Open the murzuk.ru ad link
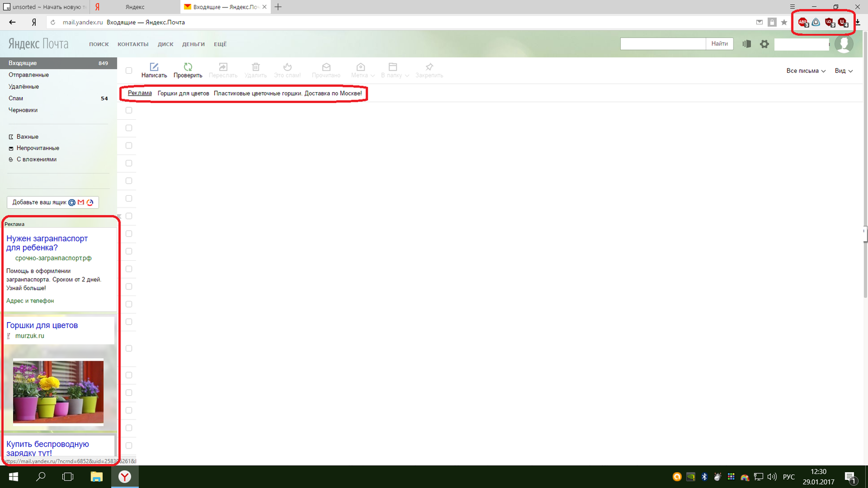Image resolution: width=868 pixels, height=488 pixels. [x=30, y=336]
